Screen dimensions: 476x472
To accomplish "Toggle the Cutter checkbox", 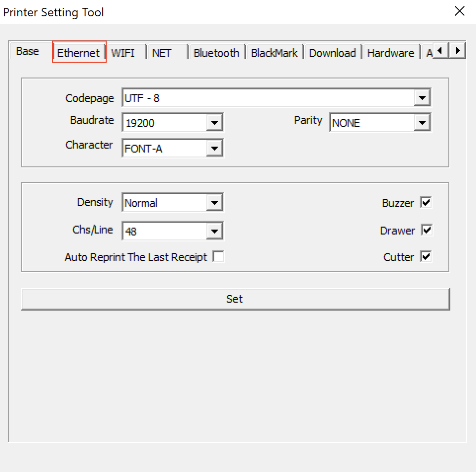I will pyautogui.click(x=426, y=257).
